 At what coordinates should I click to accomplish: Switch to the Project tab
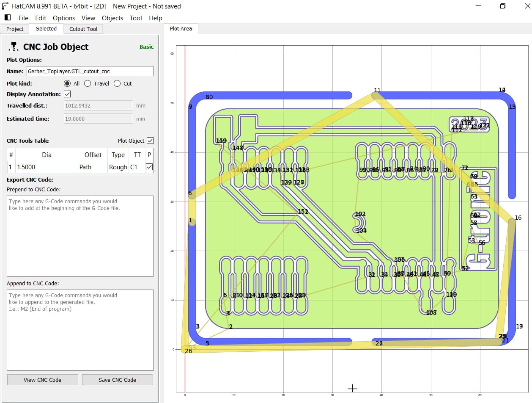point(15,29)
